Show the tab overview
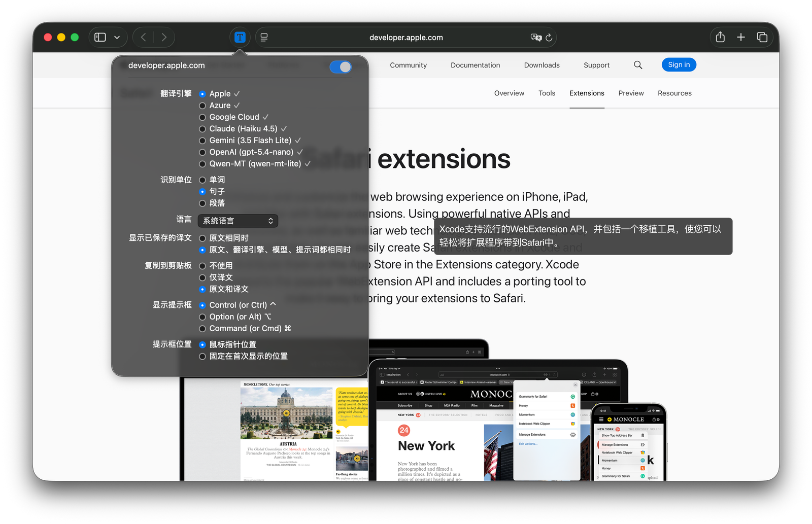Image resolution: width=812 pixels, height=524 pixels. pos(762,37)
